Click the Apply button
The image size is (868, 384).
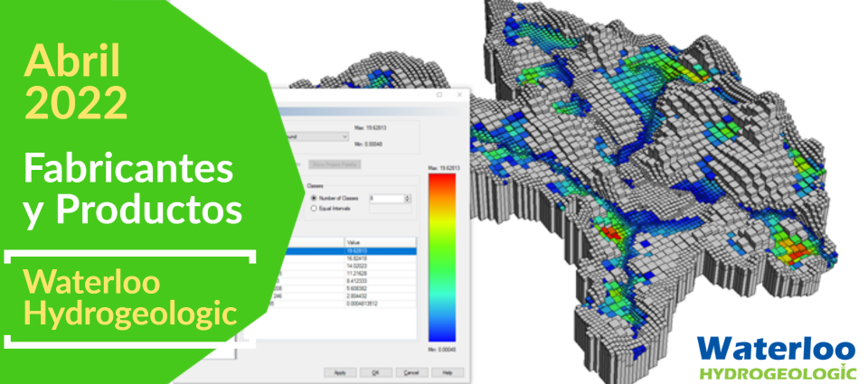[x=339, y=373]
